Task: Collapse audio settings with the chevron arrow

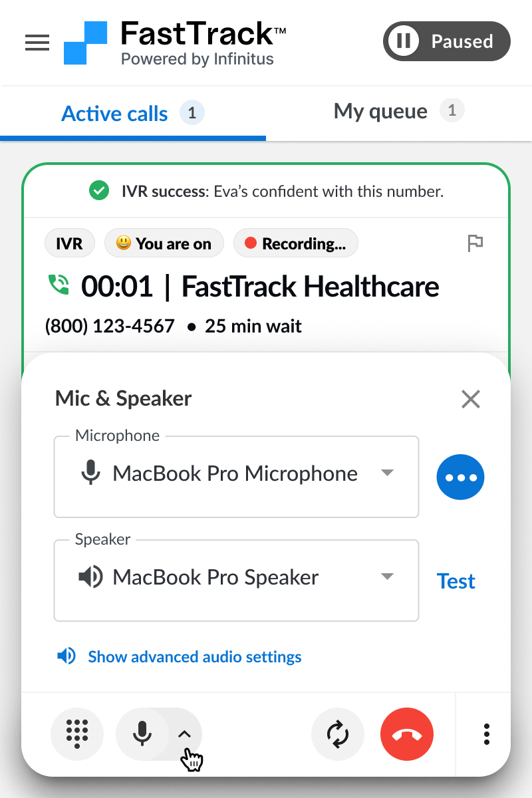Action: (185, 734)
